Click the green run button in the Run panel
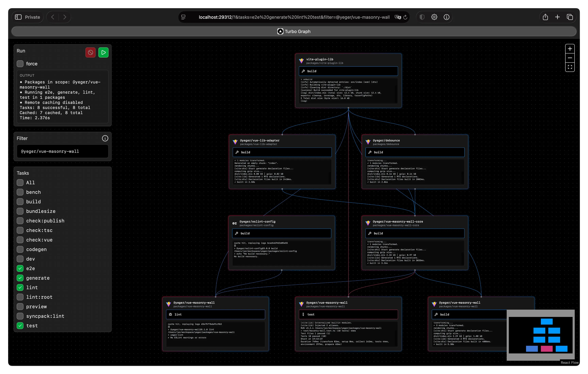This screenshot has height=374, width=588. pyautogui.click(x=103, y=52)
